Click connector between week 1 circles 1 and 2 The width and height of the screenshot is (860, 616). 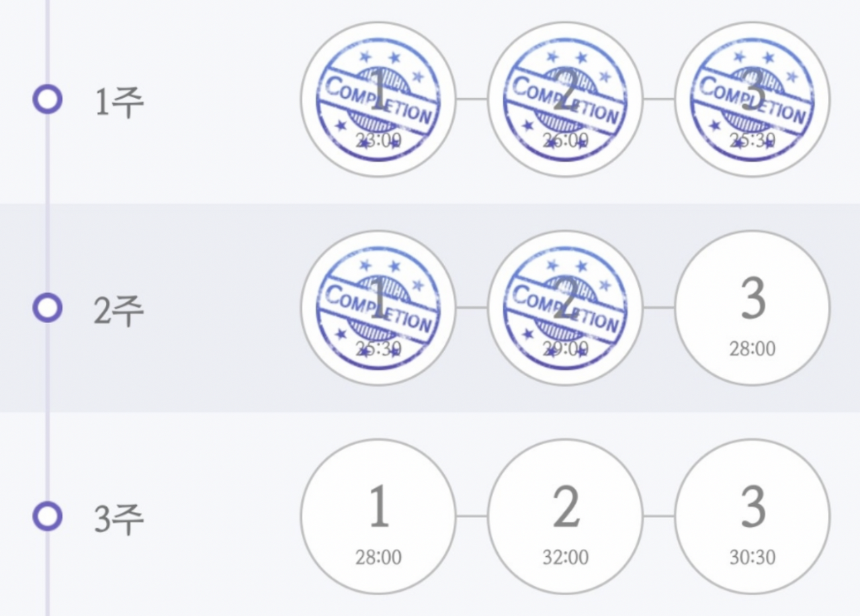click(x=472, y=99)
